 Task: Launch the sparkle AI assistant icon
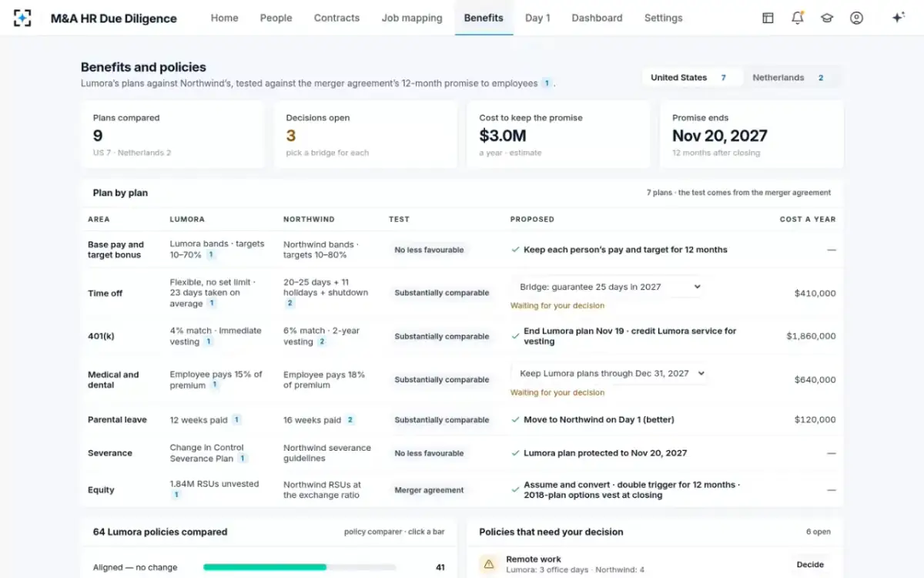[x=898, y=18]
